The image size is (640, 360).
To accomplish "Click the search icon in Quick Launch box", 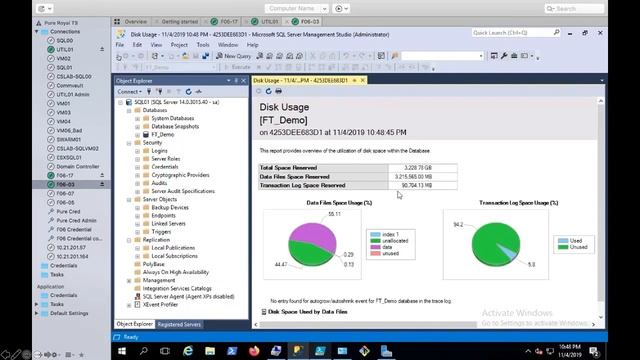I will tap(556, 32).
